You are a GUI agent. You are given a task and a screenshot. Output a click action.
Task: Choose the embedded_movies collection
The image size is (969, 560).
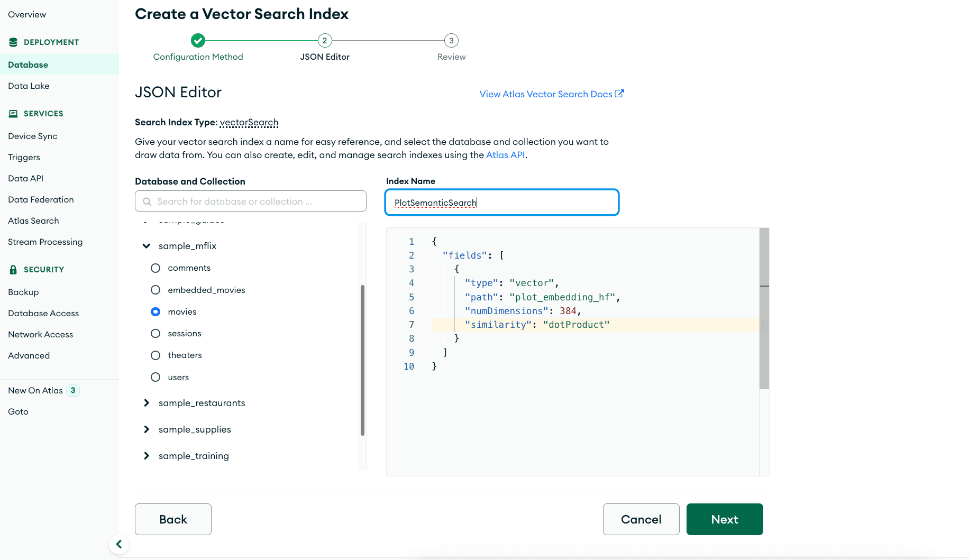pyautogui.click(x=156, y=290)
